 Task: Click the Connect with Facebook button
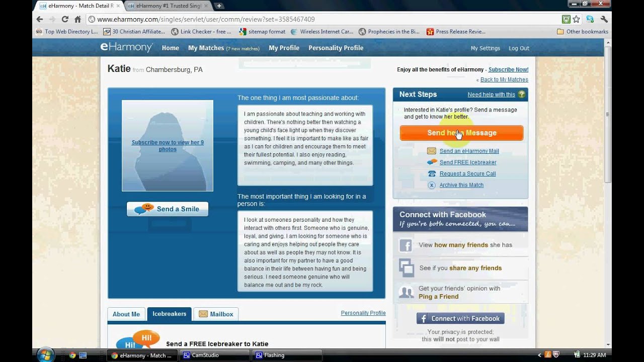coord(460,318)
